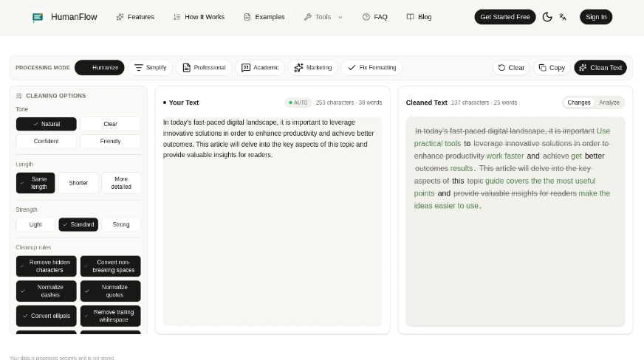
Task: Select Marketing processing mode
Action: pyautogui.click(x=313, y=68)
